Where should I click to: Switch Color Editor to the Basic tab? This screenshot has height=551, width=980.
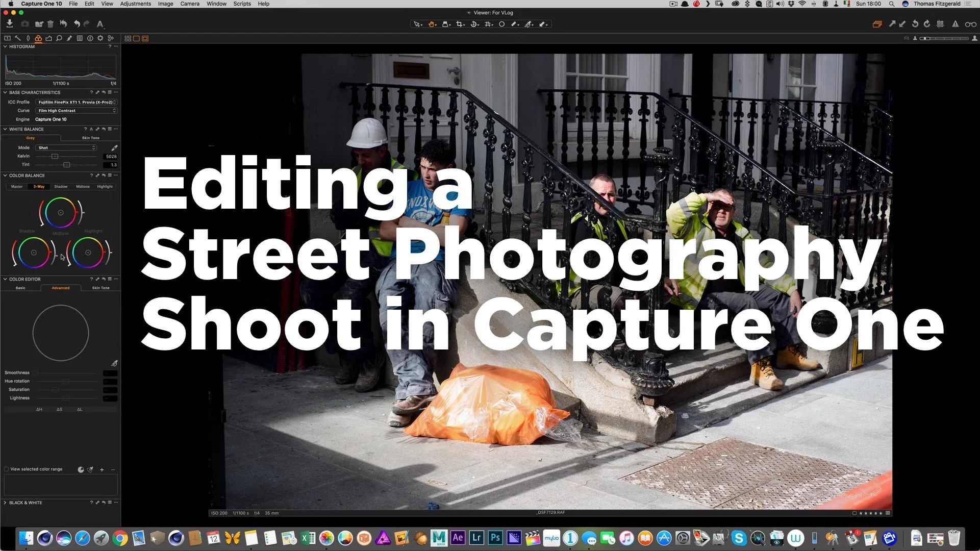[20, 288]
